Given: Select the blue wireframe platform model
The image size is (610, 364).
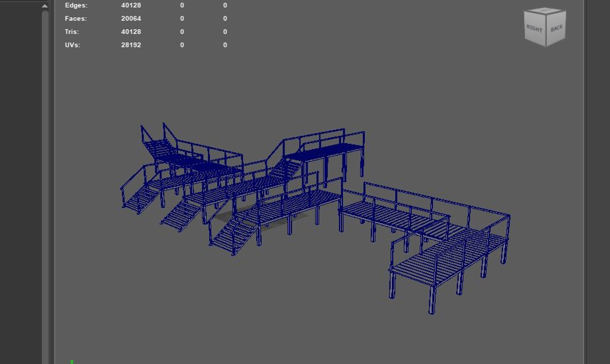Looking at the screenshot, I should (x=315, y=218).
